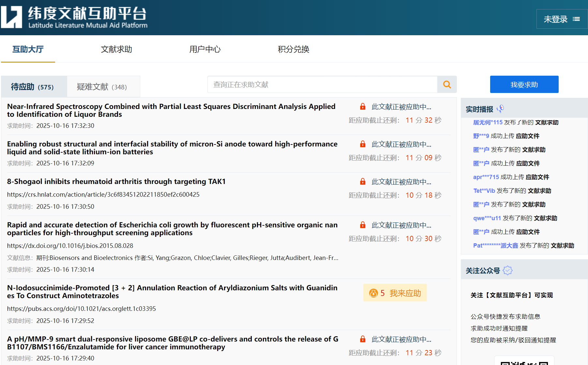588x365 pixels.
Task: Focus the 查询正在求助文献 search field
Action: tap(322, 84)
